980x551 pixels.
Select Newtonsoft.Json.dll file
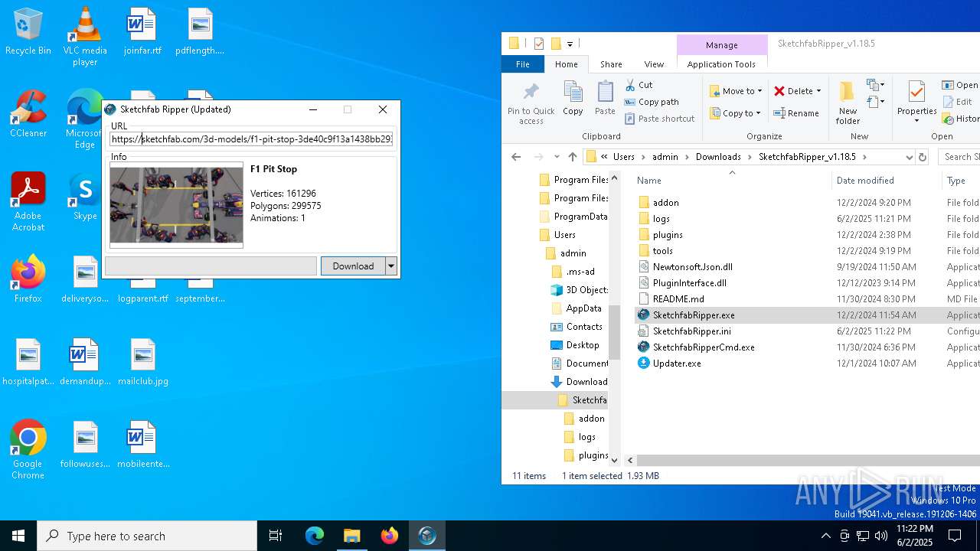pyautogui.click(x=692, y=267)
